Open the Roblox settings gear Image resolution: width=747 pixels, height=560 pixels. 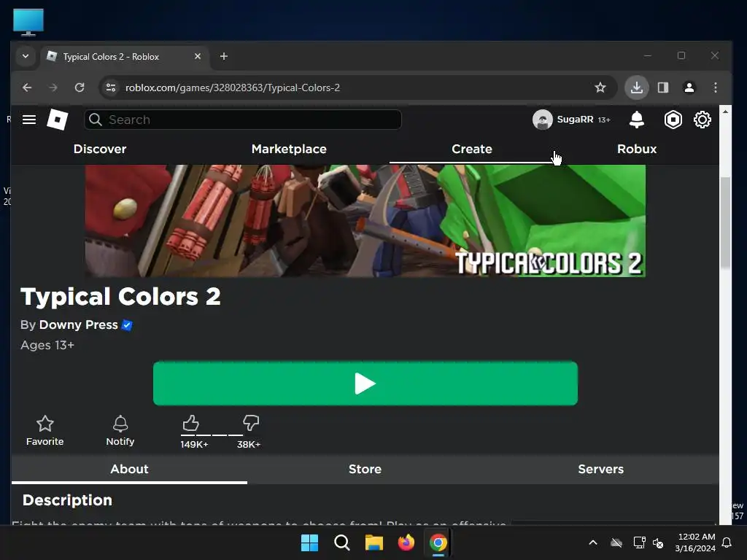[702, 120]
